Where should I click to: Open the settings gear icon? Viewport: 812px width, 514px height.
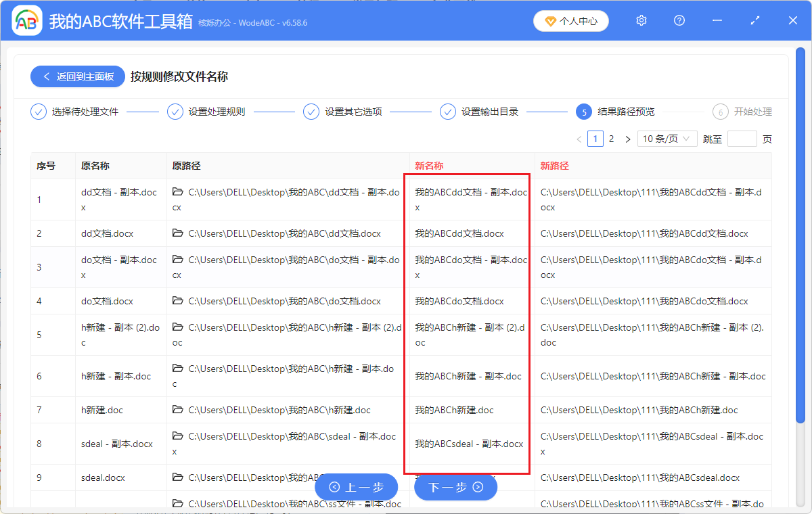coord(641,20)
